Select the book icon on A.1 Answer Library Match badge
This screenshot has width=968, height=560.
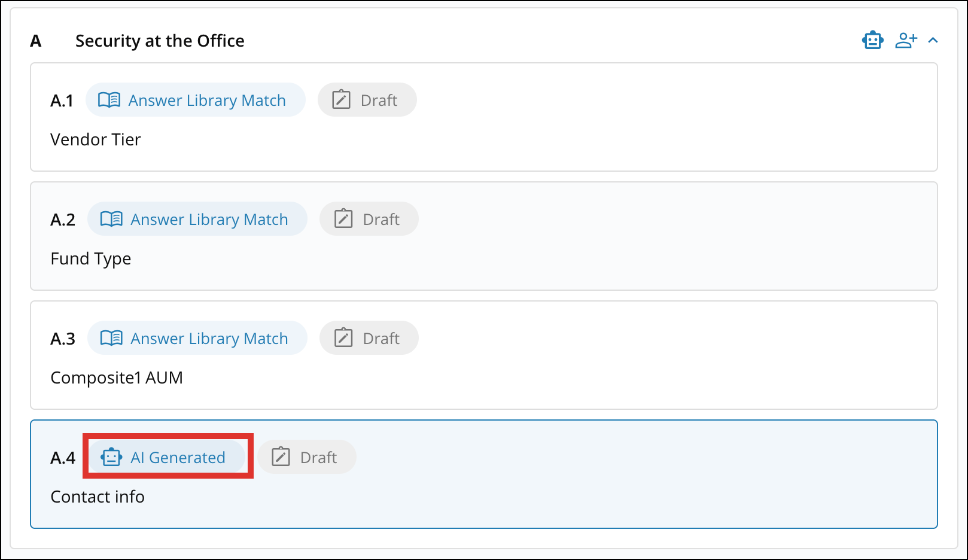[109, 100]
